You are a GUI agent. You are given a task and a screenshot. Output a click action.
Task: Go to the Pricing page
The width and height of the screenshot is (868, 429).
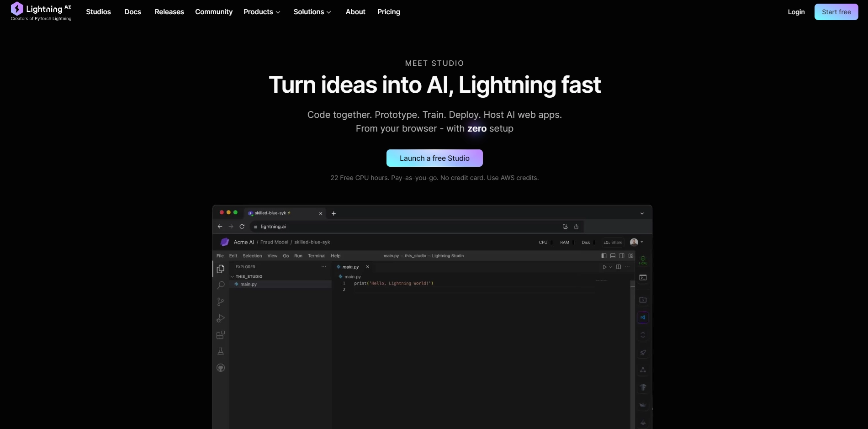coord(389,12)
